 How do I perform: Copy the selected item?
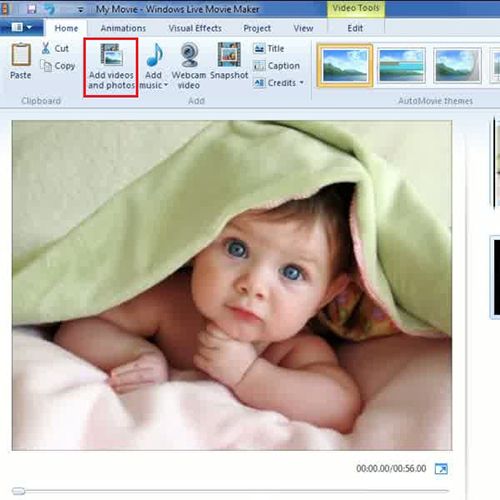click(58, 66)
